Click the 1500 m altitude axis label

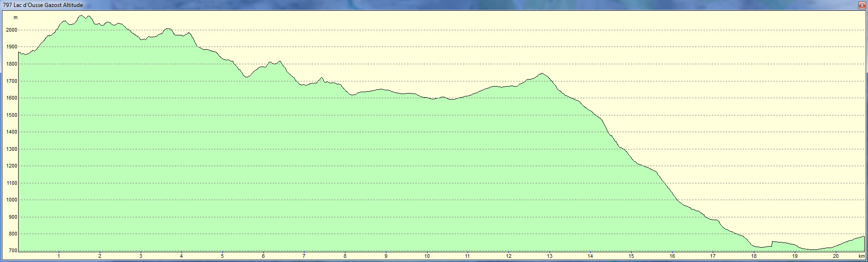[x=12, y=115]
